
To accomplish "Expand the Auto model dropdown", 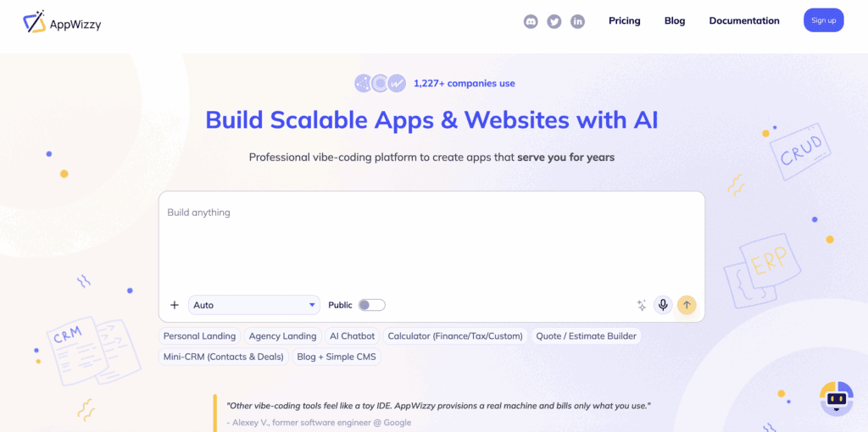I will 253,305.
